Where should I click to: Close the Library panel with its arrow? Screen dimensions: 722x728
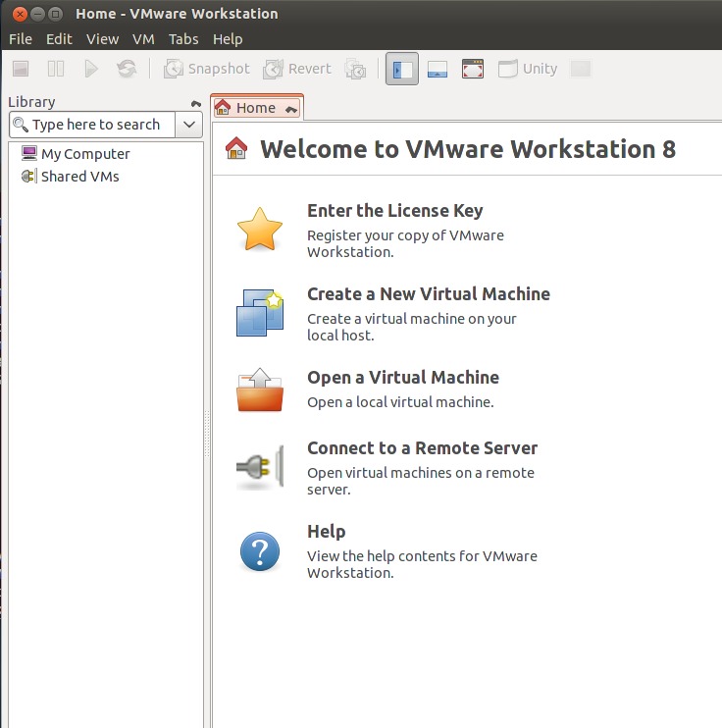[x=196, y=103]
